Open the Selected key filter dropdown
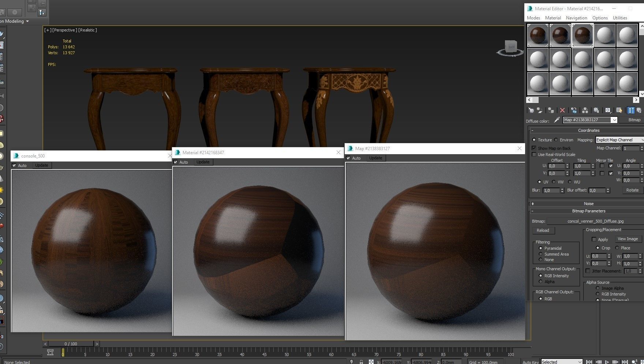644x364 pixels. click(x=562, y=362)
